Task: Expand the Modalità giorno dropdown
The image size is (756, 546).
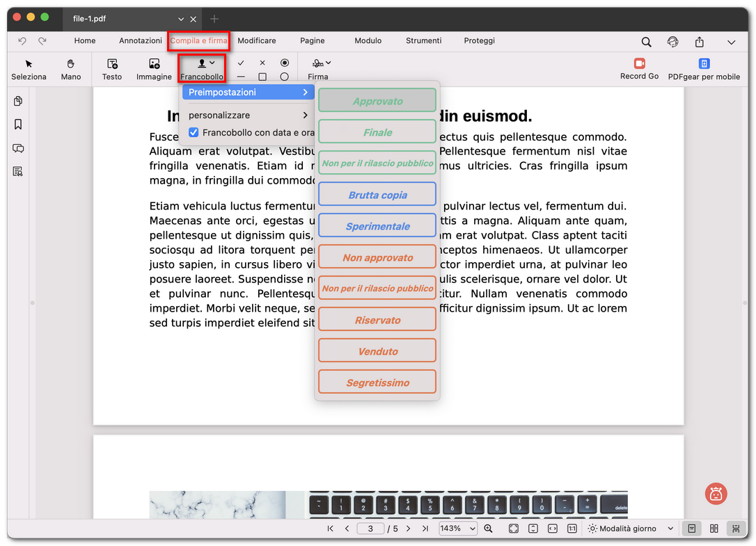Action: [x=631, y=529]
